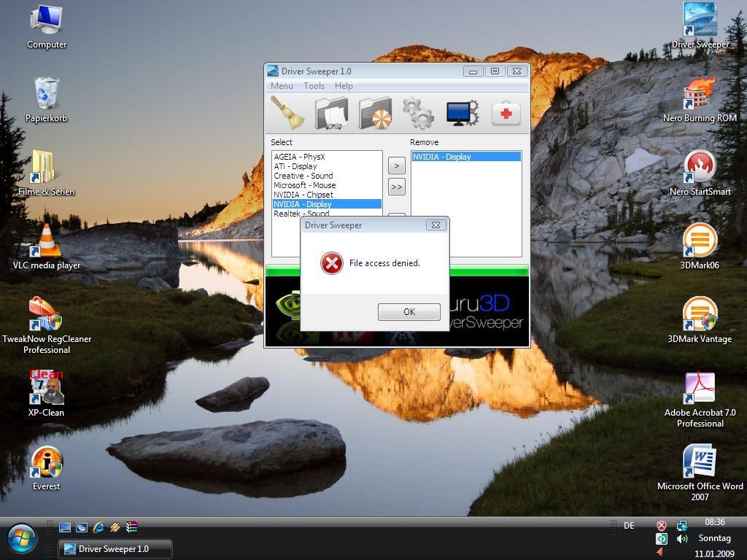Select NVIDIA - Chipset entry
The image size is (747, 560).
click(327, 195)
